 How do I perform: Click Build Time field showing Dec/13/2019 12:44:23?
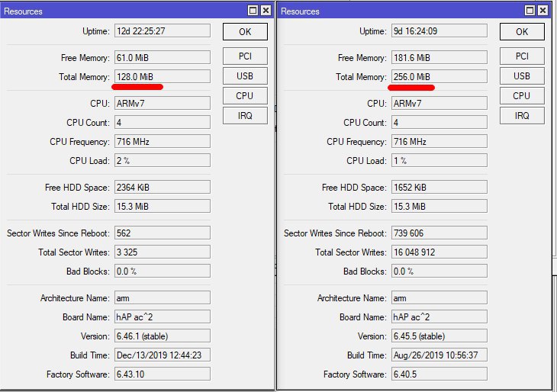(x=163, y=355)
